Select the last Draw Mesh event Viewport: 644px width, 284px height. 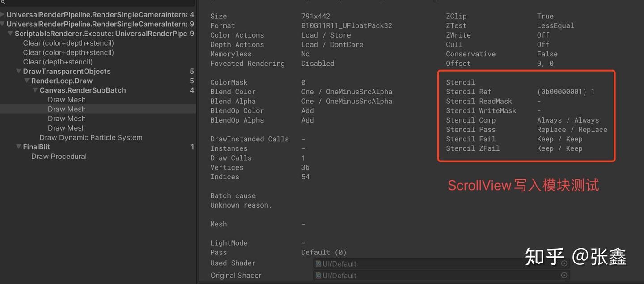(67, 128)
